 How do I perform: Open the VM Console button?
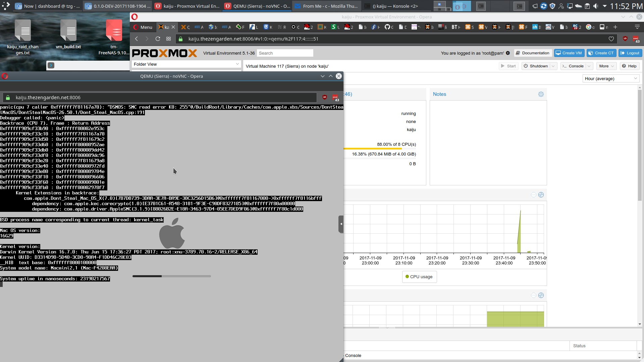(573, 66)
